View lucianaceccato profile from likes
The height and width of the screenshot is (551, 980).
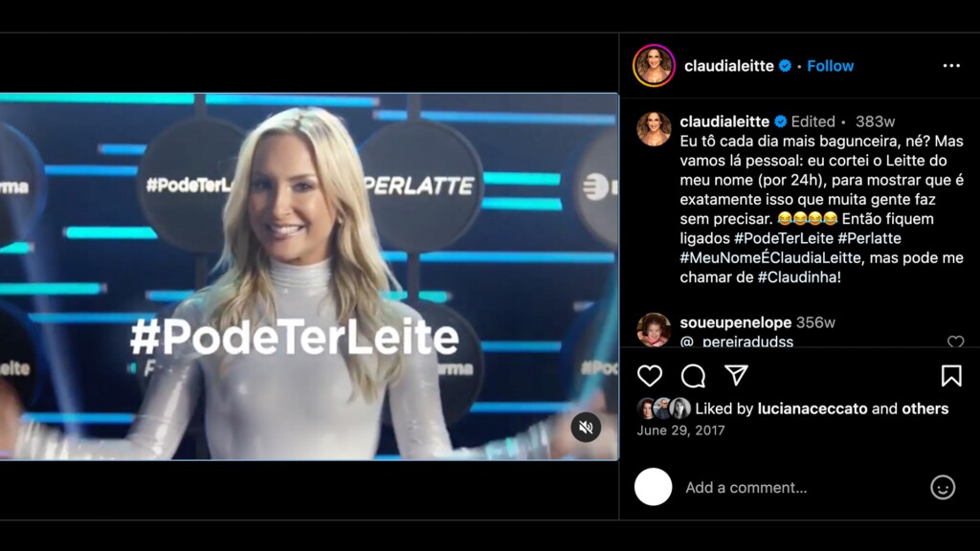tap(812, 408)
